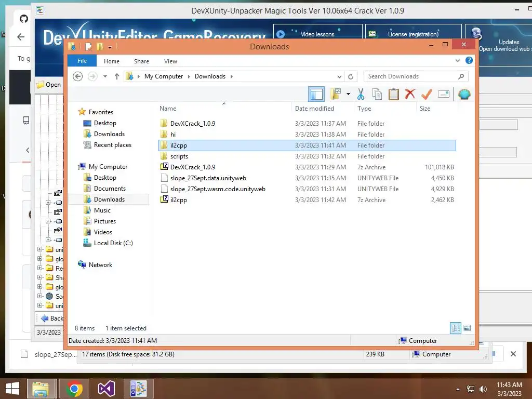
Task: Open Visual Studio from the taskbar
Action: pos(106,389)
